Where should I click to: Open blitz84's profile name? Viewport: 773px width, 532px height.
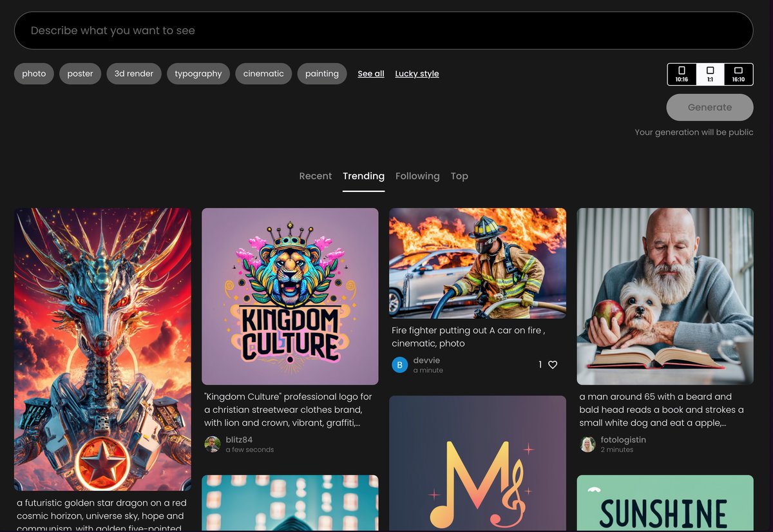click(239, 440)
